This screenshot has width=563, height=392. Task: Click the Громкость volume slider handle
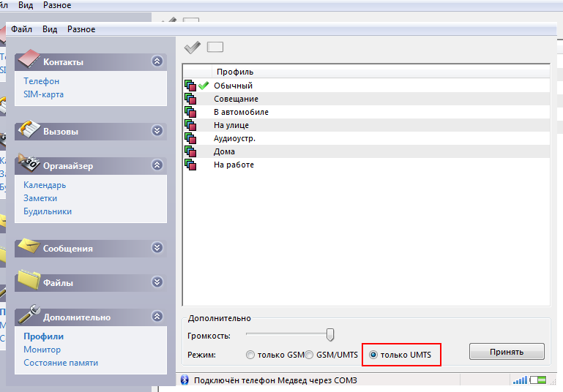coord(330,335)
